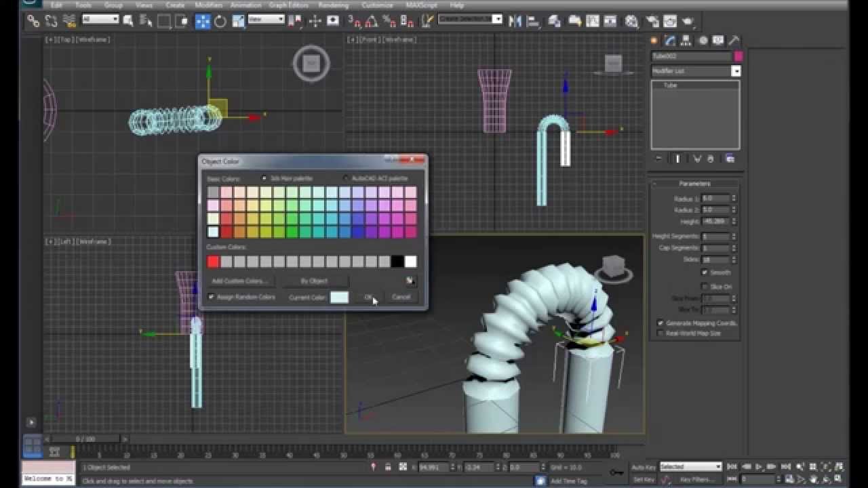Screen dimensions: 868x488
Task: Toggle the Auto Key button
Action: [644, 467]
